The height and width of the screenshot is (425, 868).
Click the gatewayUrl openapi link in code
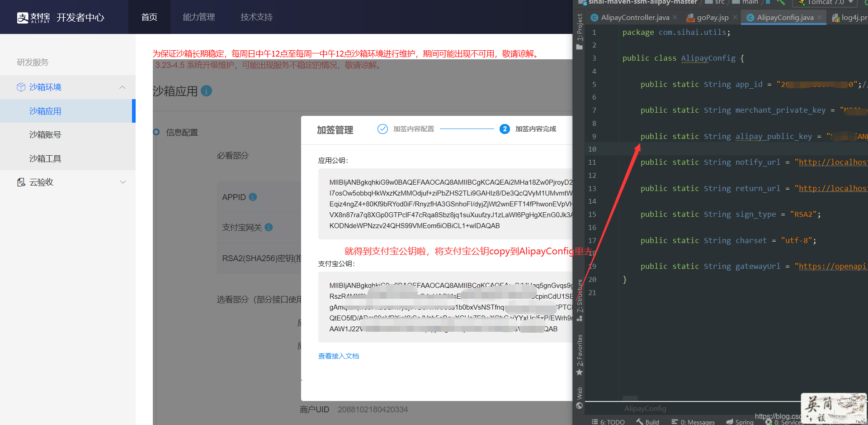[833, 266]
